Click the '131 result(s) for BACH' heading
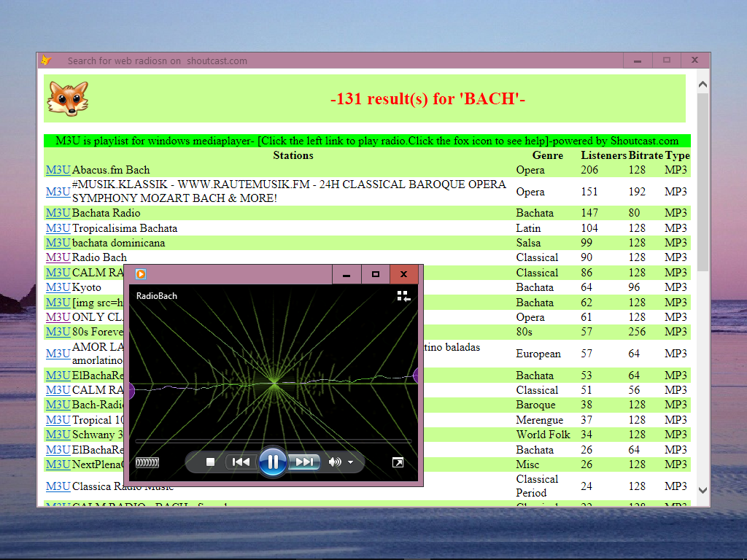The image size is (747, 560). point(427,98)
